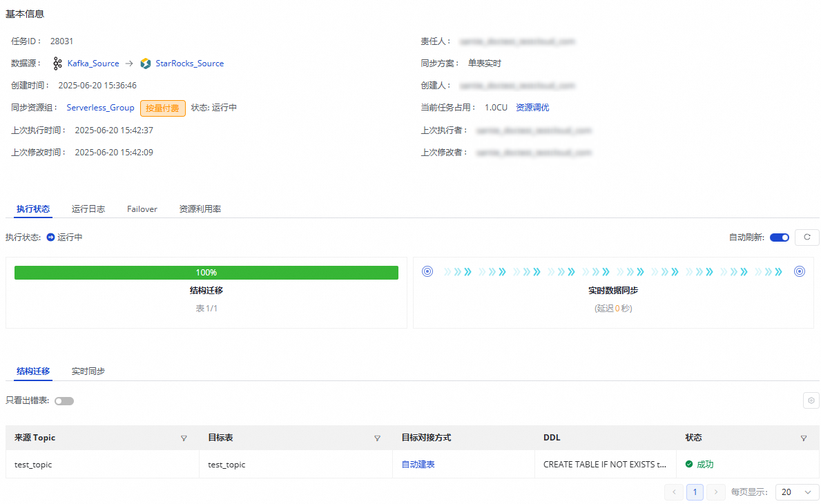The height and width of the screenshot is (504, 821).
Task: Click the 资源调优 link
Action: click(532, 107)
